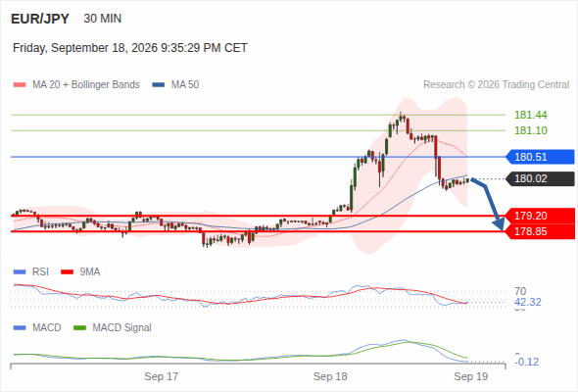
Task: Click the Sep 19 date axis label
Action: click(471, 376)
